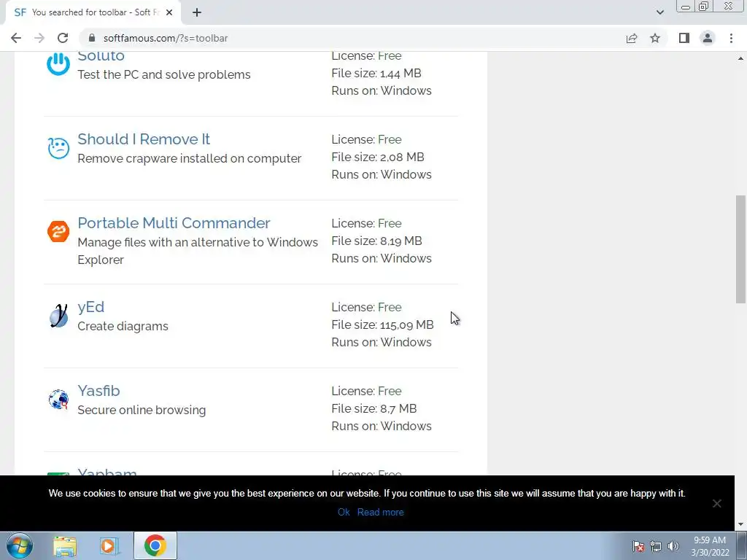The height and width of the screenshot is (560, 747).
Task: Click the network tray icon
Action: point(656,546)
